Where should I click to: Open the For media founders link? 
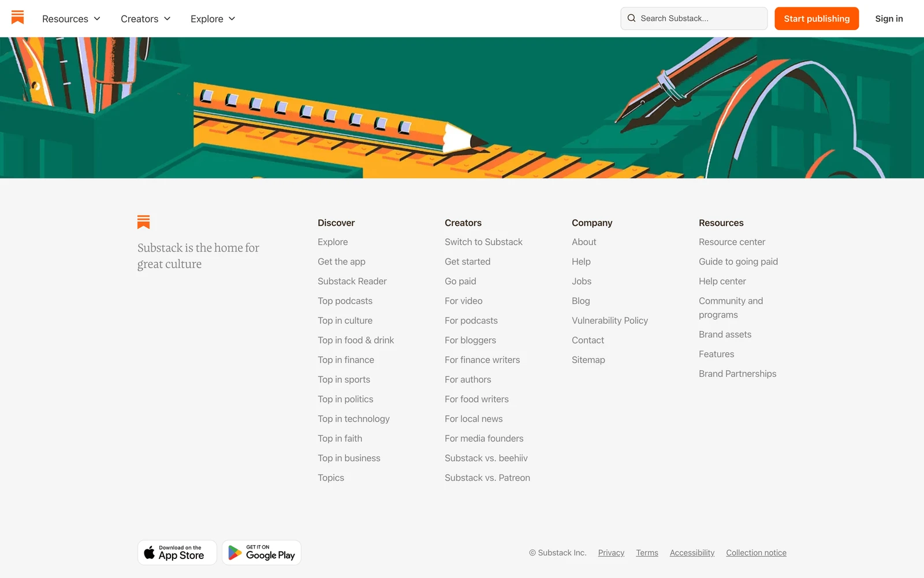[484, 439]
